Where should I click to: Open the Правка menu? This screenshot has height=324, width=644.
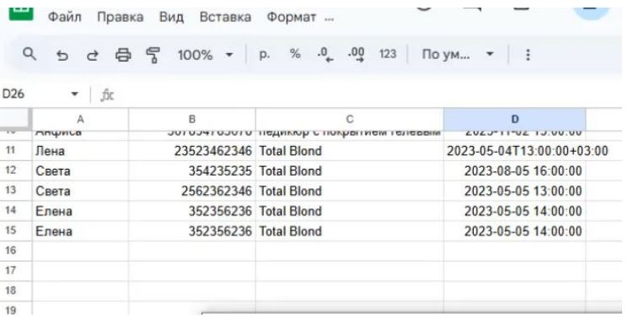(x=121, y=17)
